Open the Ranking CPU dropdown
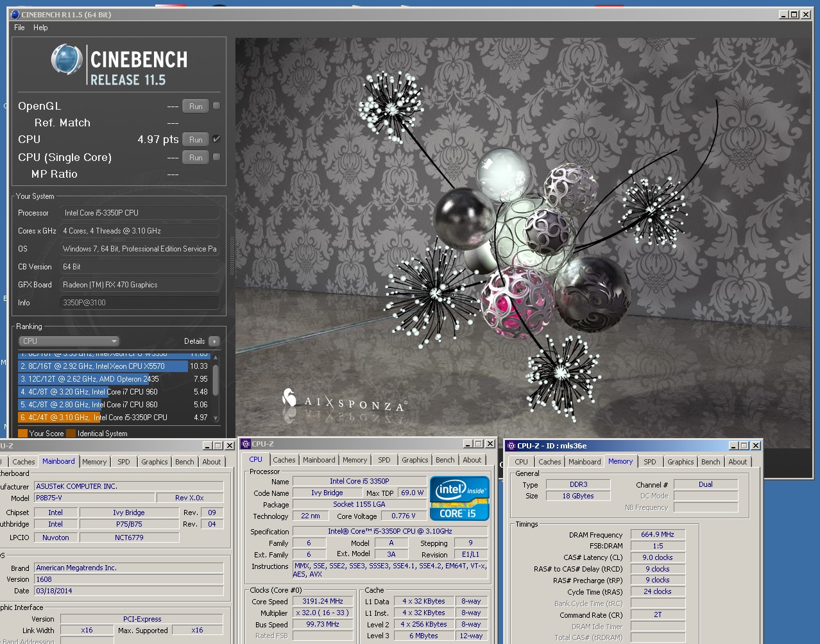Screen dimensions: 820x644 tap(69, 341)
